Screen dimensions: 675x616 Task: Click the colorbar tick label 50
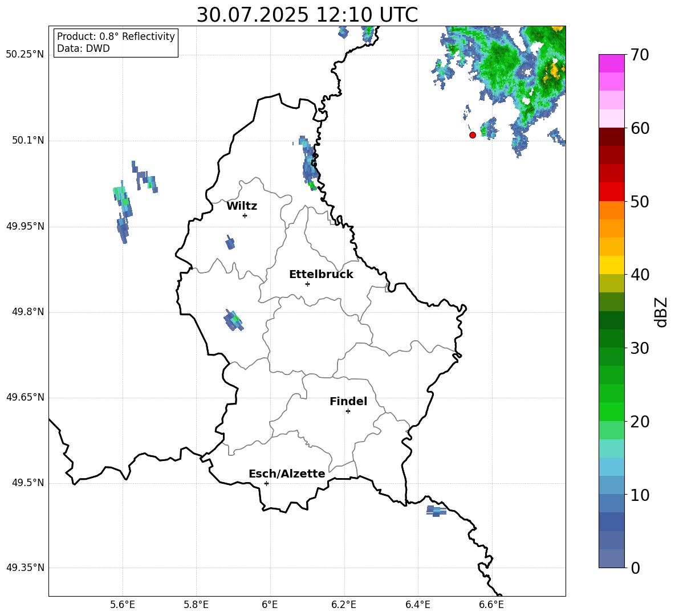(640, 202)
